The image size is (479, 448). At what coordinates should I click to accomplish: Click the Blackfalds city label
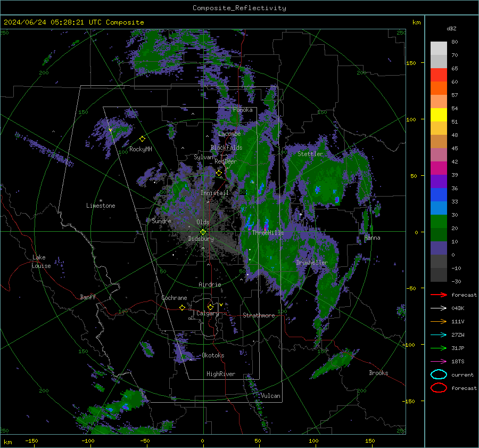tap(226, 148)
